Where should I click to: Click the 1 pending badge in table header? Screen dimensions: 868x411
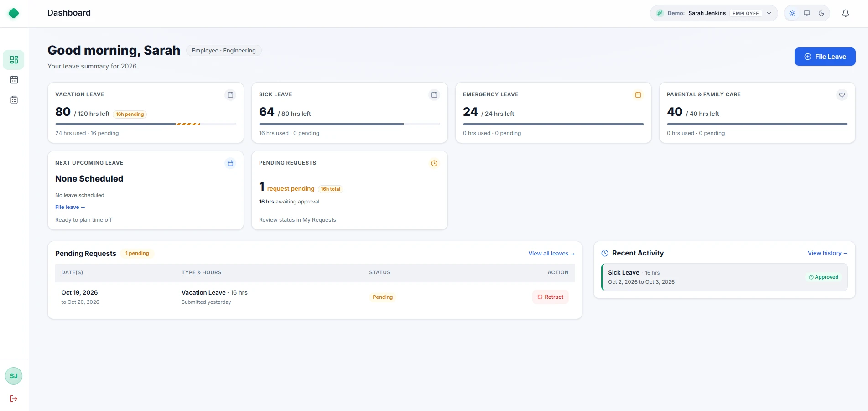point(137,253)
